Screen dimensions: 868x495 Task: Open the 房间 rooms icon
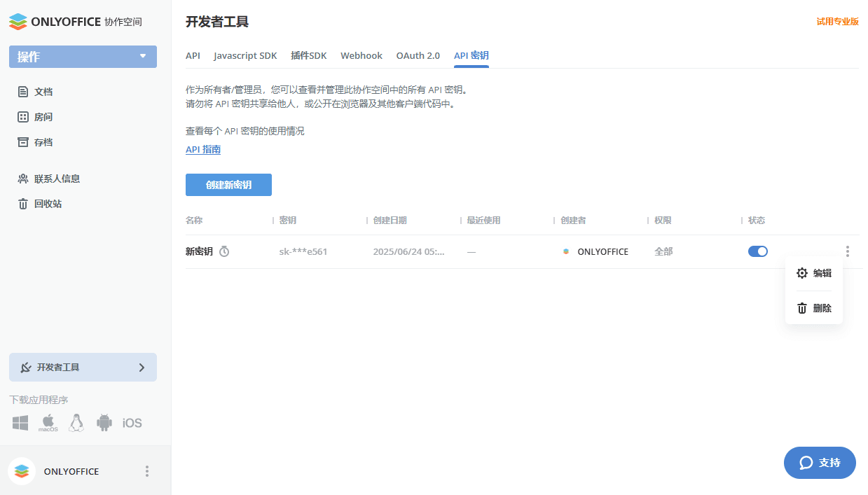point(22,117)
